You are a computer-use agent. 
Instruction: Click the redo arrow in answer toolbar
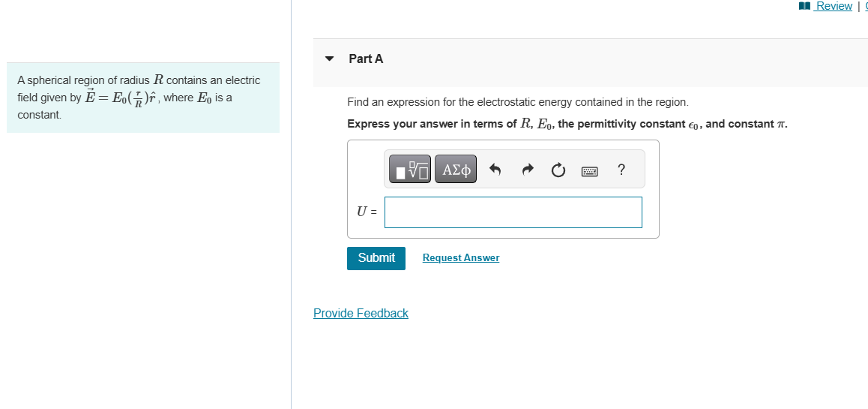[527, 170]
